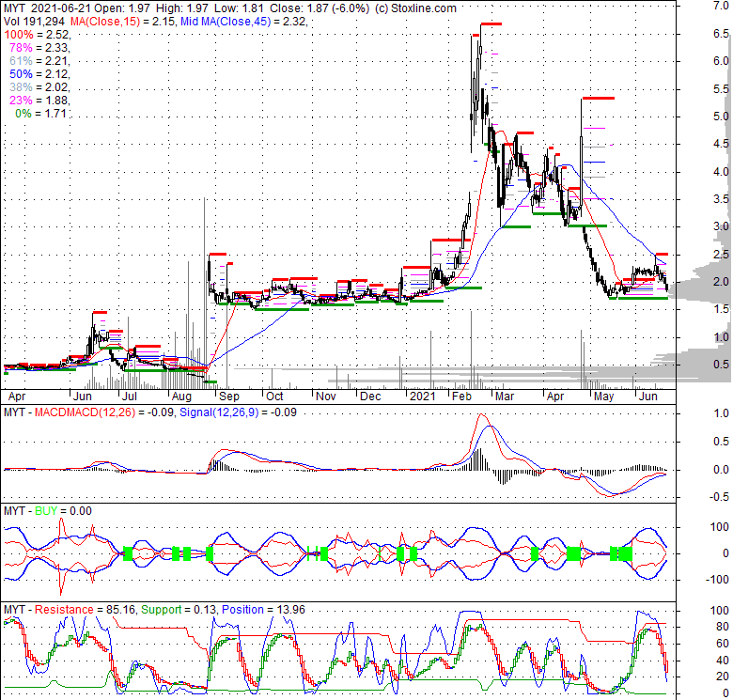Click the Feb month label on time axis
This screenshot has width=733, height=700.
point(461,397)
